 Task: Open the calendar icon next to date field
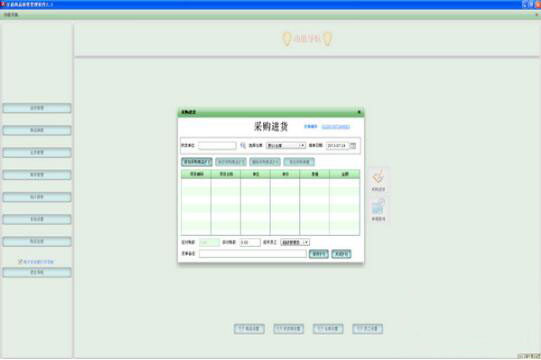pos(353,146)
